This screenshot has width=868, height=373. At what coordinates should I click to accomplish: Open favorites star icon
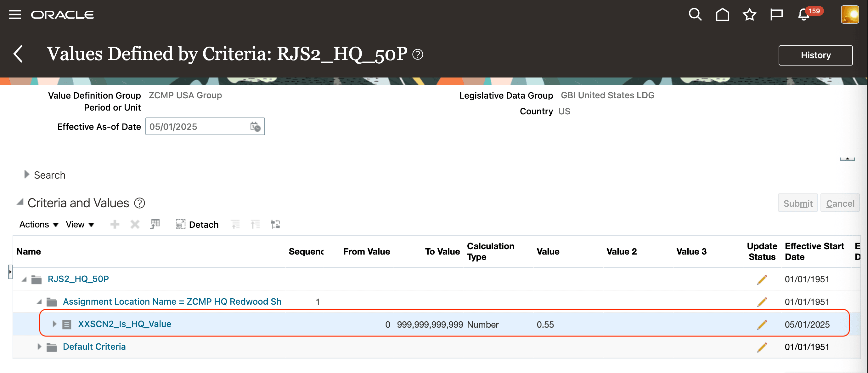coord(749,14)
